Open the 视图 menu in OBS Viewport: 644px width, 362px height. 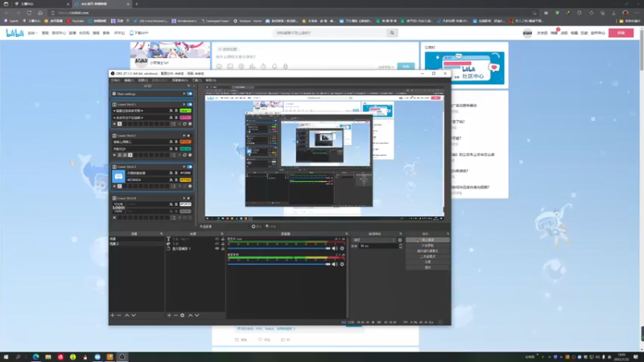[x=143, y=80]
